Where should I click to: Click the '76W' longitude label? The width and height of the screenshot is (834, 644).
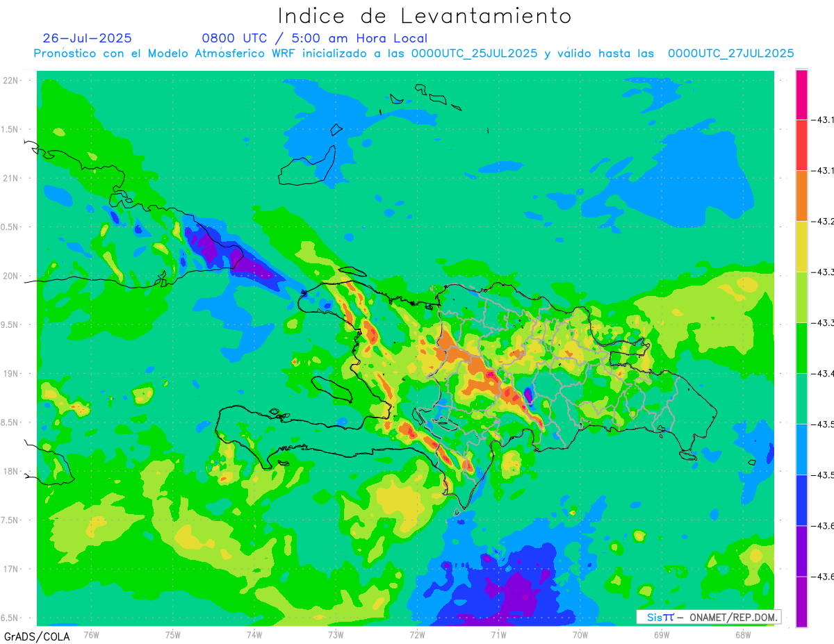pyautogui.click(x=91, y=635)
